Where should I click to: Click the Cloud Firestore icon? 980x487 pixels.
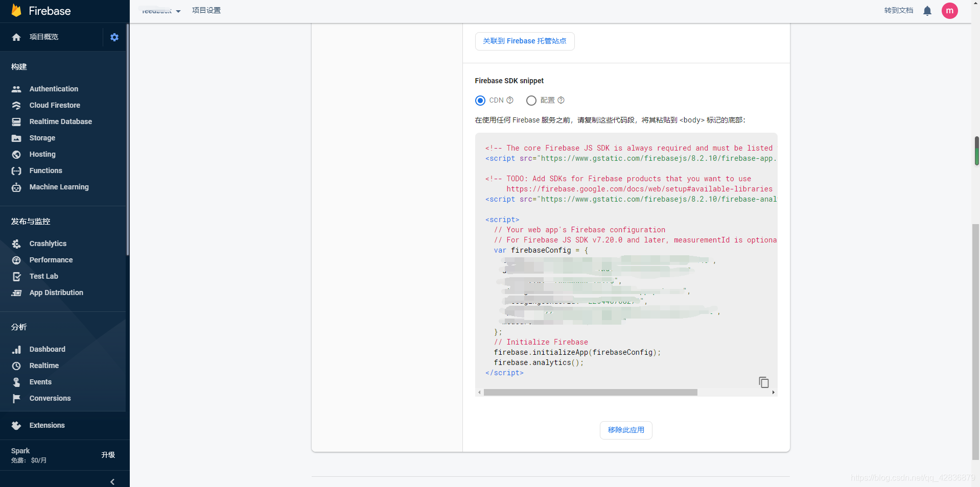(16, 105)
